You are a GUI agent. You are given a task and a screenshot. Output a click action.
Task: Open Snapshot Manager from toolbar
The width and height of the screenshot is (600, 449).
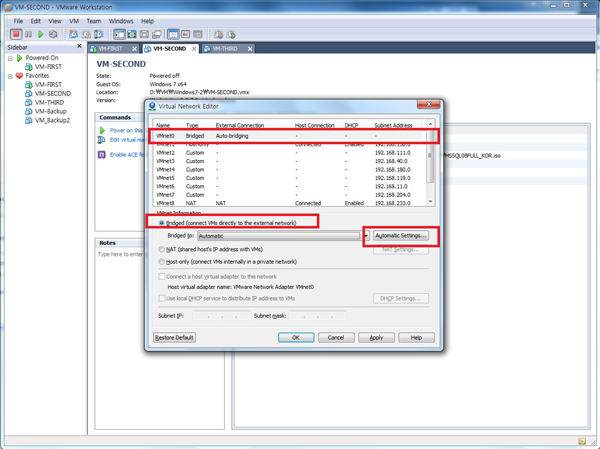(99, 34)
